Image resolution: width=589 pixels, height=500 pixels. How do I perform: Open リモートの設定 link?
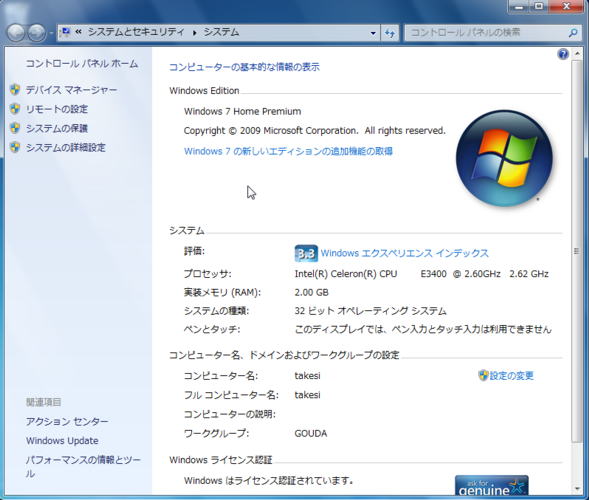coord(57,109)
